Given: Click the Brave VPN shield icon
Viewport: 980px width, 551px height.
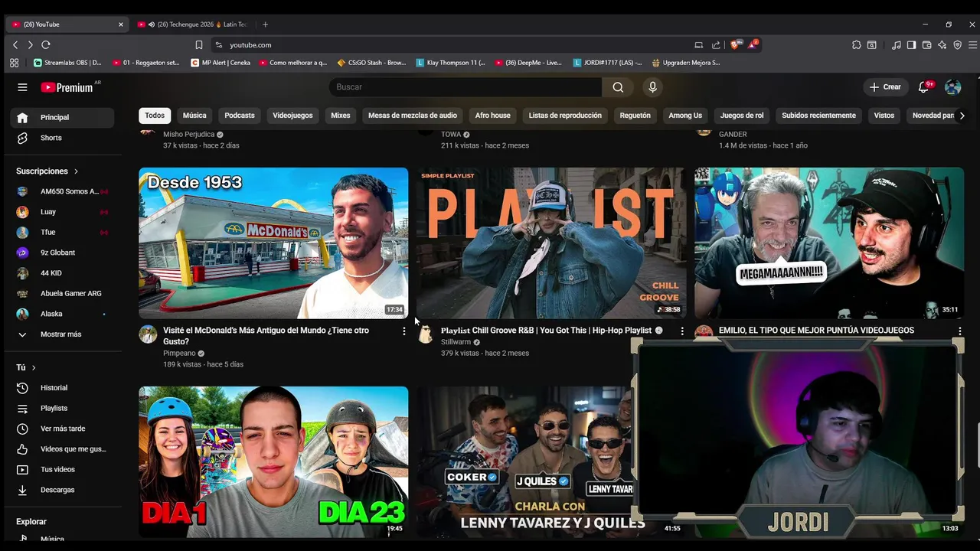Looking at the screenshot, I should [x=957, y=45].
